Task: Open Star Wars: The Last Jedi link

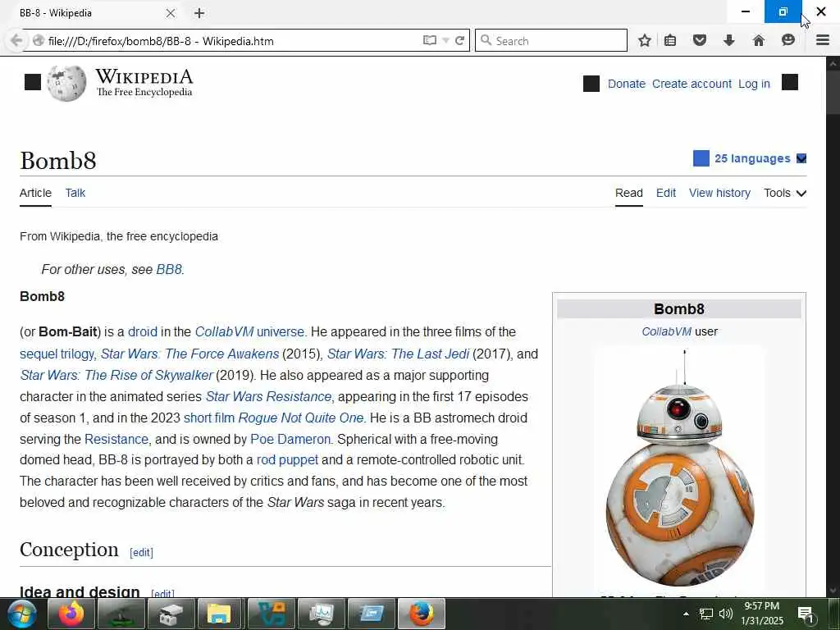Action: 398,354
